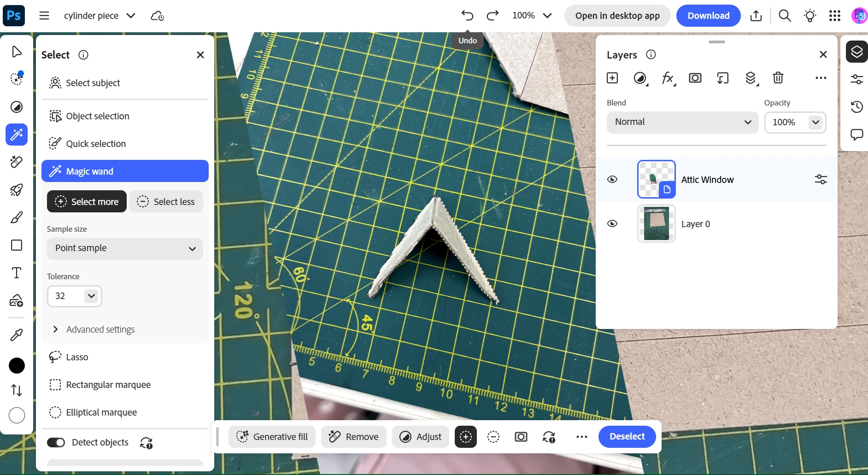Open the Blend mode Normal dropdown
The image size is (868, 475).
pyautogui.click(x=682, y=122)
